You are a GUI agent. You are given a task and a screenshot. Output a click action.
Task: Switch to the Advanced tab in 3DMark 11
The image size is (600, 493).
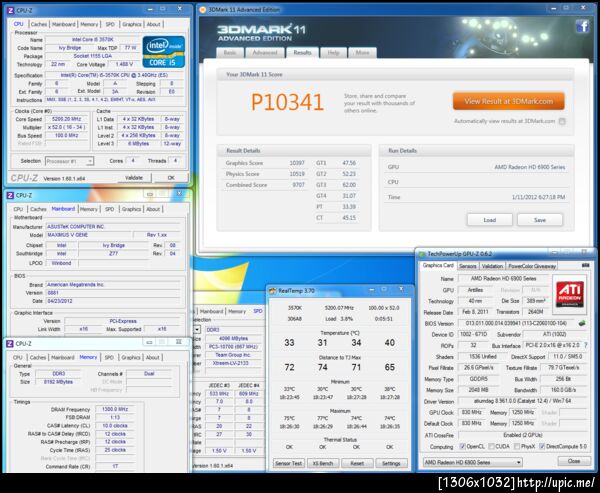[x=265, y=53]
